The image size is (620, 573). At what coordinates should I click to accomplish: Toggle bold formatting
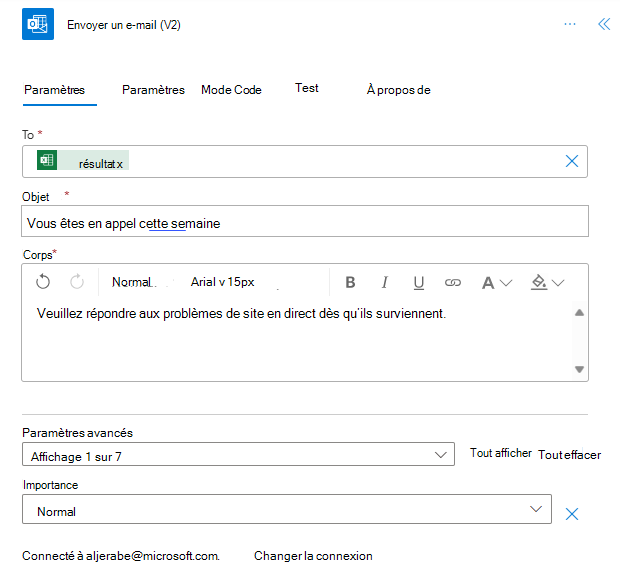350,282
